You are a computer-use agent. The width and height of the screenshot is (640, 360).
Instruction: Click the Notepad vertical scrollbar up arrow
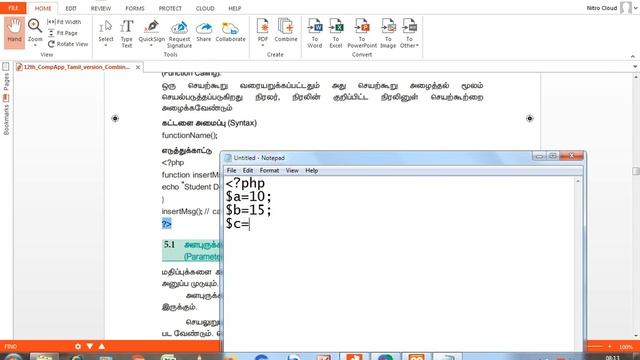[578, 181]
